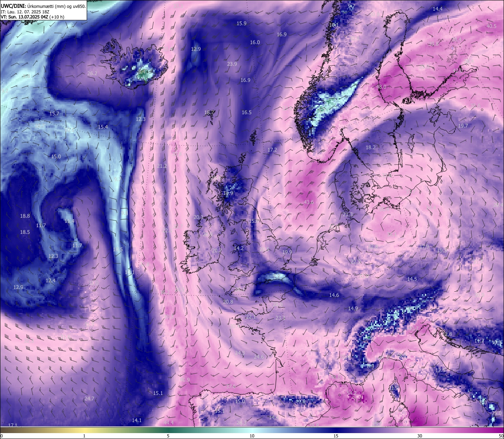Click the 40.5 value label
Viewport: 504px width, 439px height.
pos(491,26)
